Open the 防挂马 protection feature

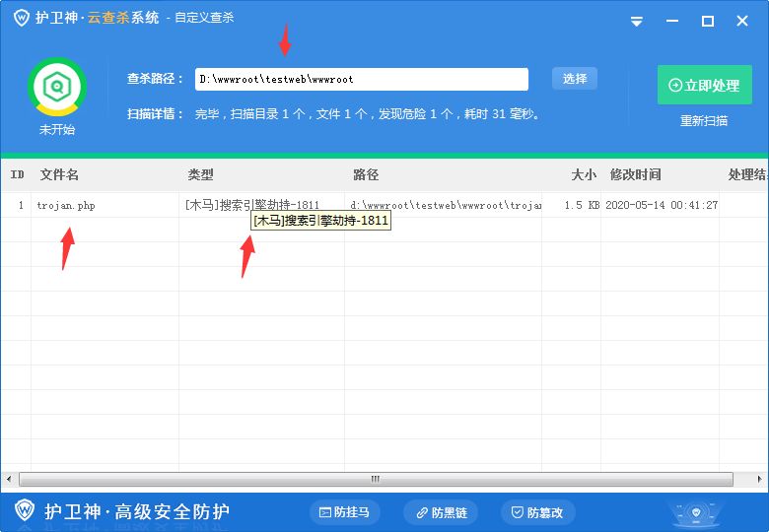(x=345, y=512)
